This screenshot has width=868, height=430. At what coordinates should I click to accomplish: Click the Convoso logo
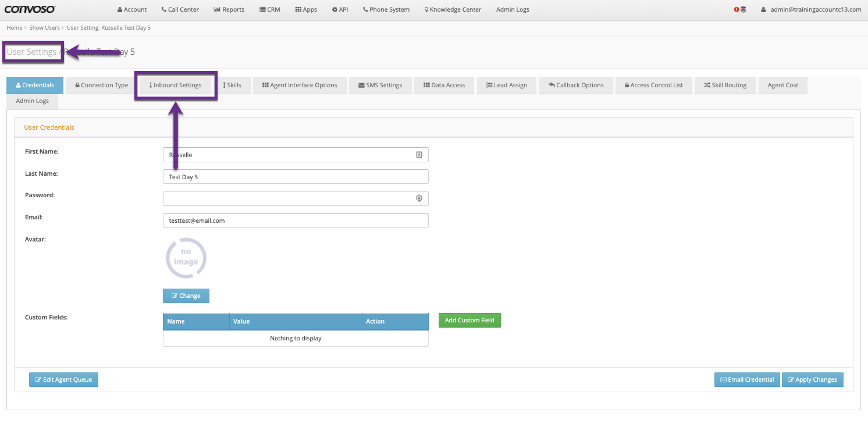tap(30, 9)
